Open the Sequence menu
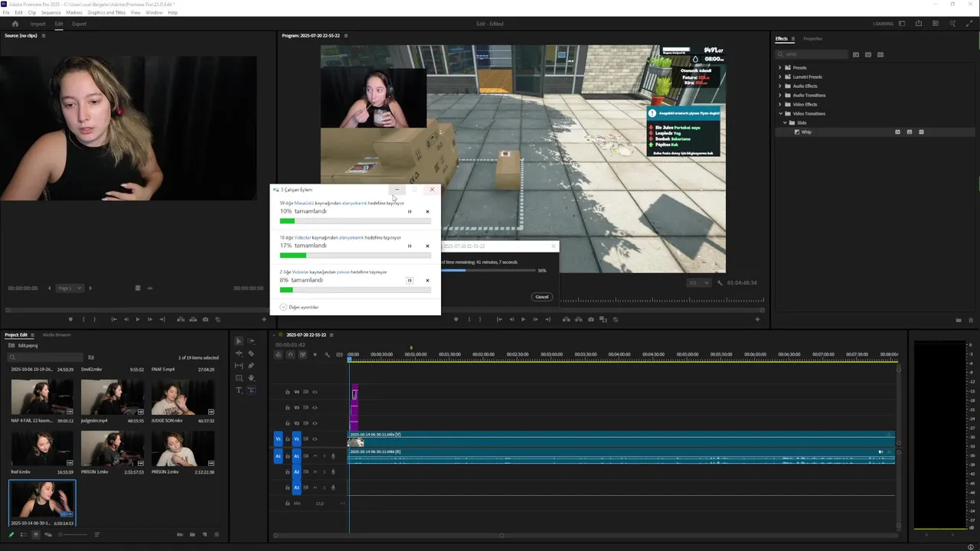This screenshot has width=980, height=551. (51, 13)
